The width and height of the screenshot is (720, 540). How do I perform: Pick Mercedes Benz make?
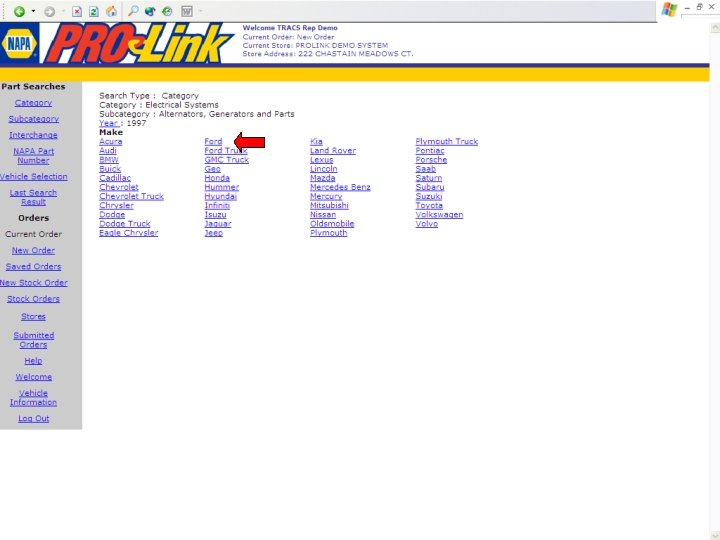(x=340, y=187)
